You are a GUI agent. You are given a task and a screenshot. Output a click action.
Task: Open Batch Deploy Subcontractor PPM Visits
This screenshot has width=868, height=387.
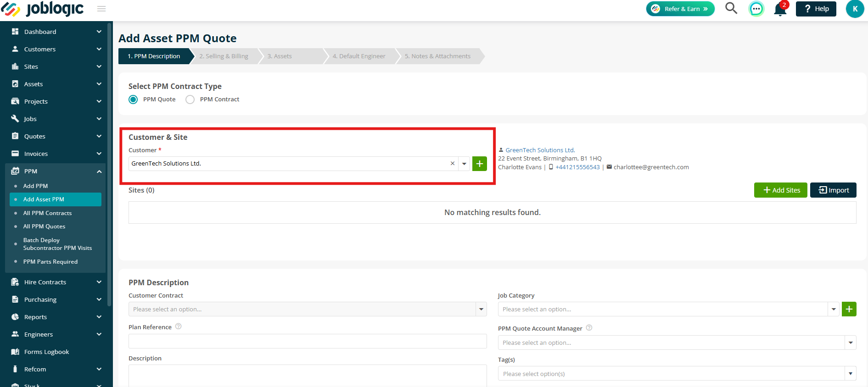(57, 244)
